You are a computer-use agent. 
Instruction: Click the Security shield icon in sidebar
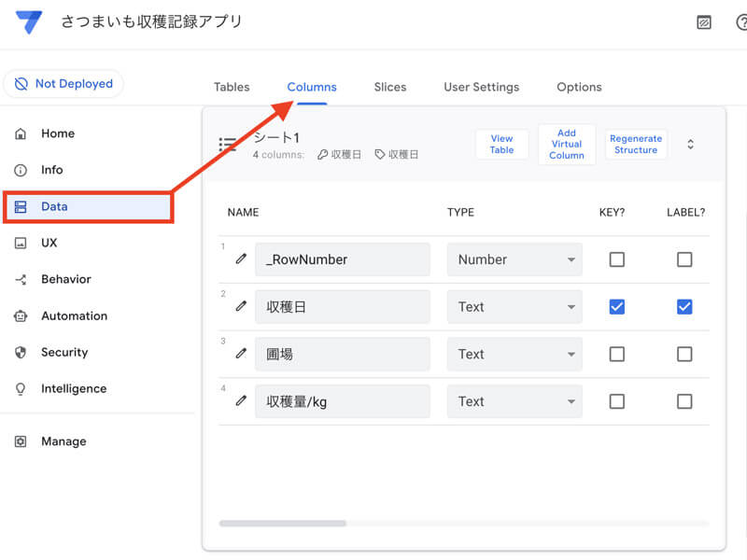21,352
